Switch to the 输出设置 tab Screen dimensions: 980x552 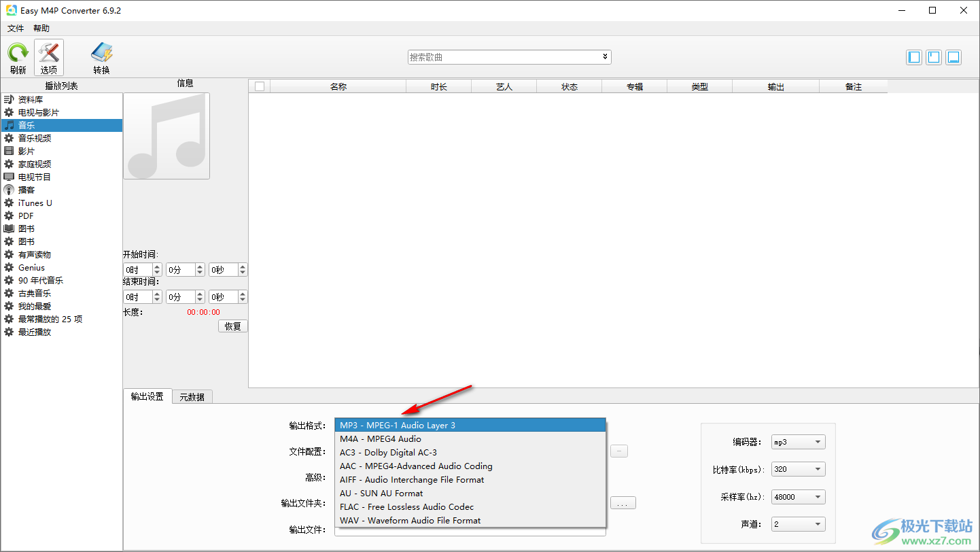click(147, 396)
